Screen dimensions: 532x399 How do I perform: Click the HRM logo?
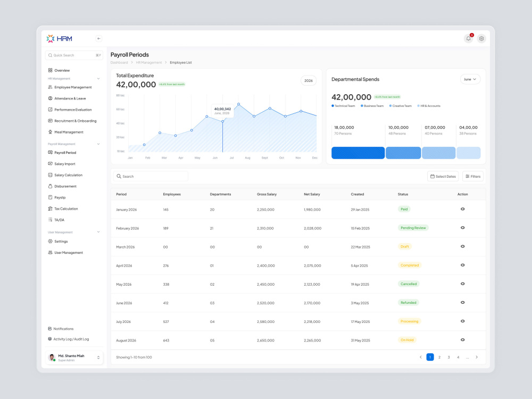tap(60, 39)
